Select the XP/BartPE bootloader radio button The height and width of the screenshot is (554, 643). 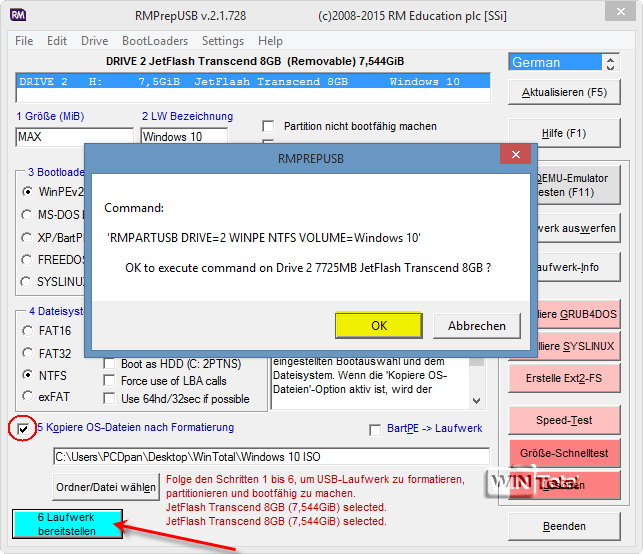coord(27,237)
